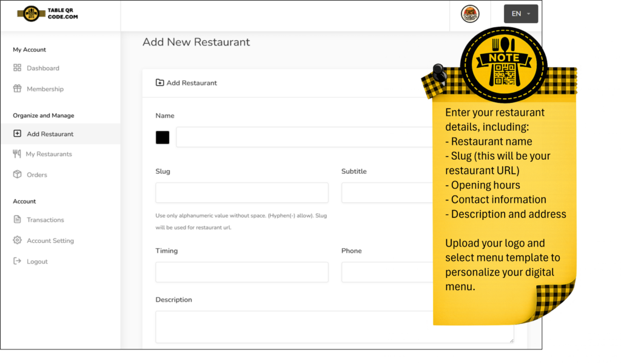Pick the black color swatch beside Name

[x=163, y=137]
